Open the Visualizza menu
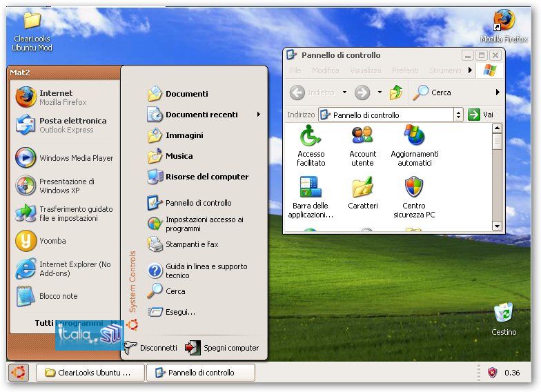The height and width of the screenshot is (392, 541). pos(366,70)
